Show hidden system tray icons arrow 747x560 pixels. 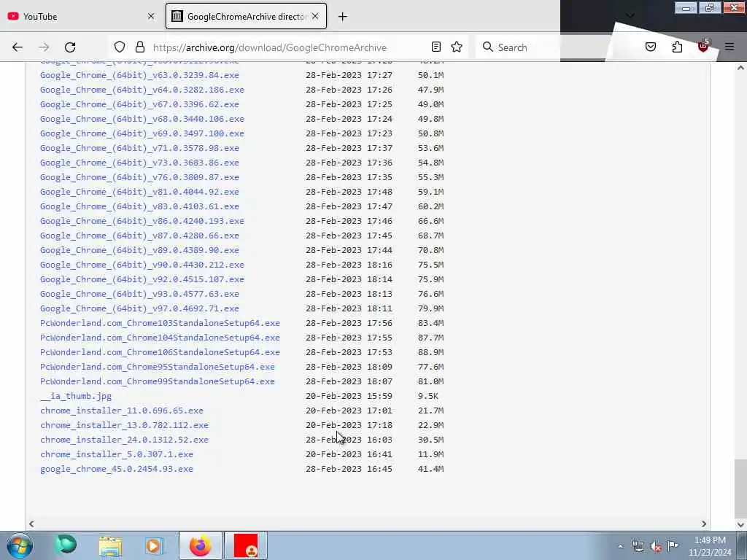[620, 546]
